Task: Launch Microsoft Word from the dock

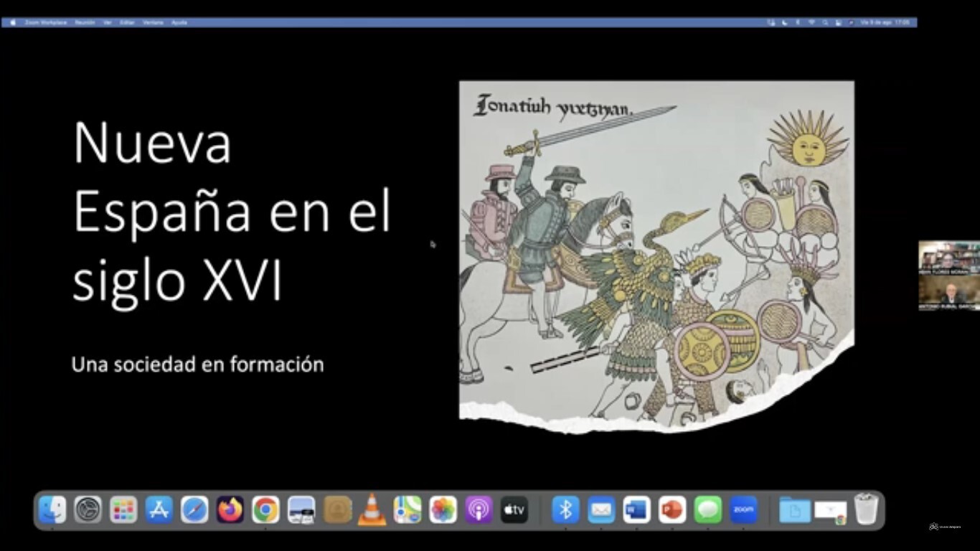Action: [636, 510]
